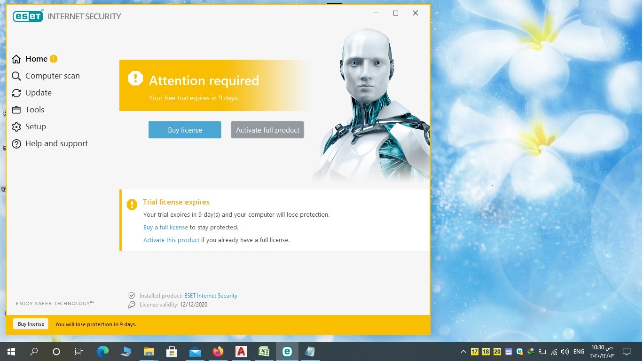Click 'You will lose protection in 9 days.' message

pos(96,324)
